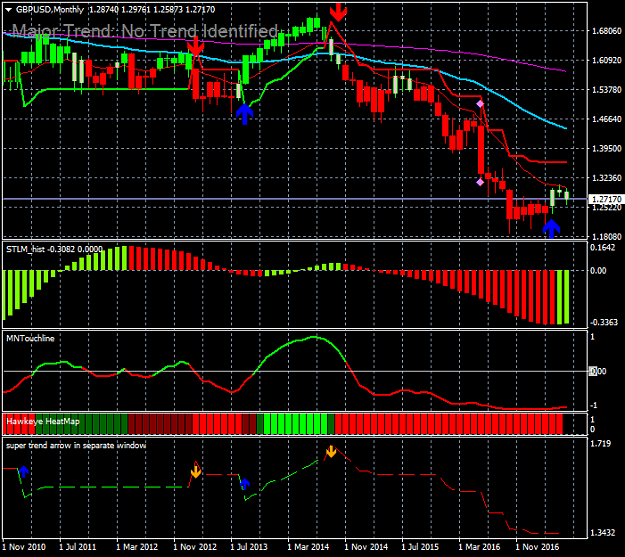Click the '1 Jul 2013' date on the time axis
The width and height of the screenshot is (625, 557).
249,547
